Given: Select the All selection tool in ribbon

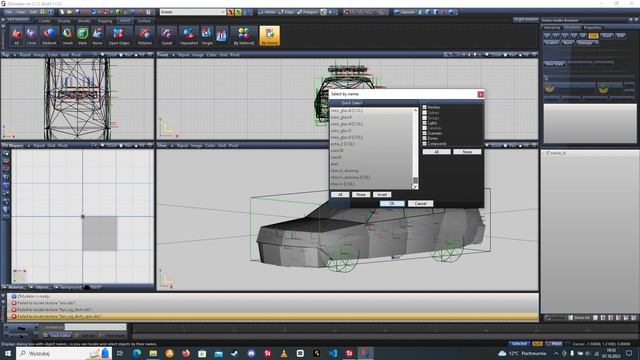Looking at the screenshot, I should 16,36.
